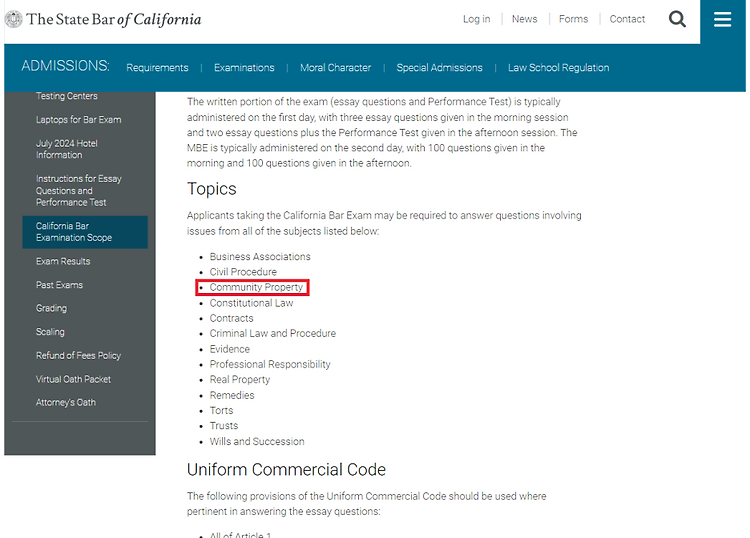
Task: Select Testing Centers in sidebar
Action: coord(66,96)
